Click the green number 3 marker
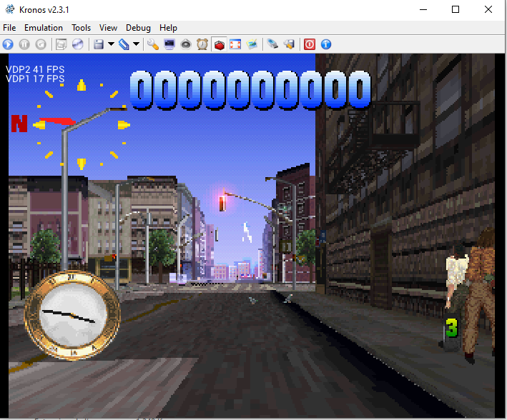Image resolution: width=507 pixels, height=420 pixels. 452,328
